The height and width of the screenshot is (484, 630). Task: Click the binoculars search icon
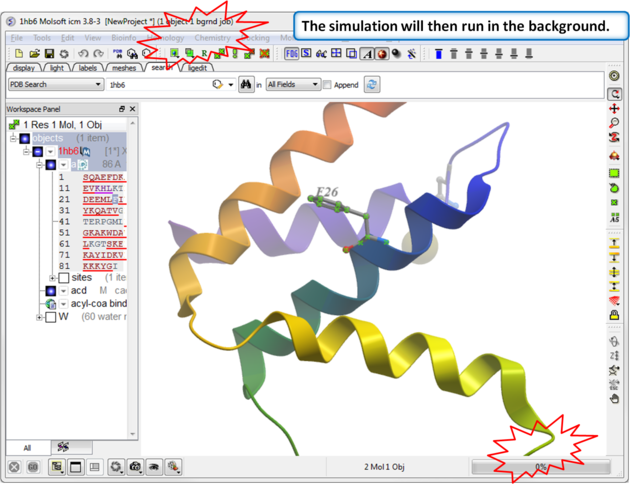point(245,85)
